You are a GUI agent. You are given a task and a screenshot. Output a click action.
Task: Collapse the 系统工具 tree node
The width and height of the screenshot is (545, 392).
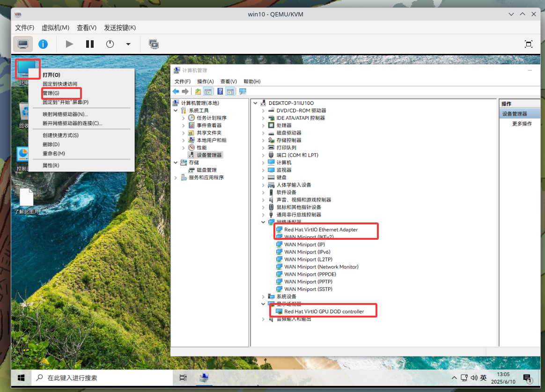pyautogui.click(x=176, y=111)
